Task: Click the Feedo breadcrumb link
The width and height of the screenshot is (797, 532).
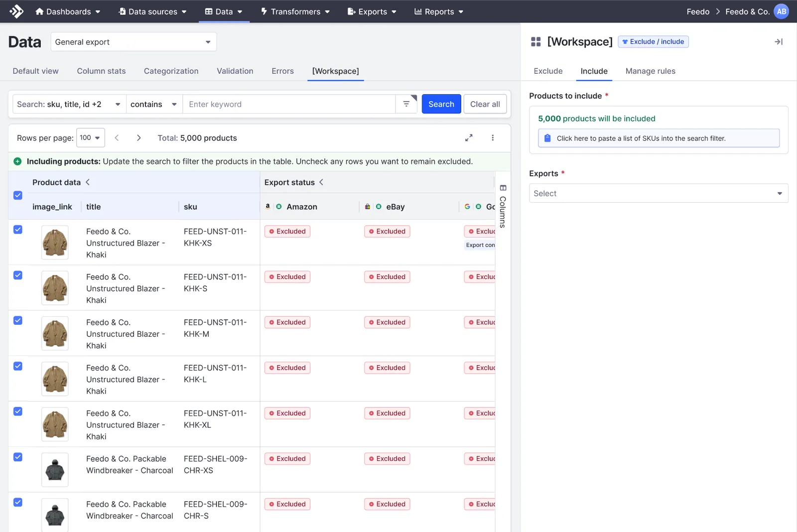Action: coord(698,11)
